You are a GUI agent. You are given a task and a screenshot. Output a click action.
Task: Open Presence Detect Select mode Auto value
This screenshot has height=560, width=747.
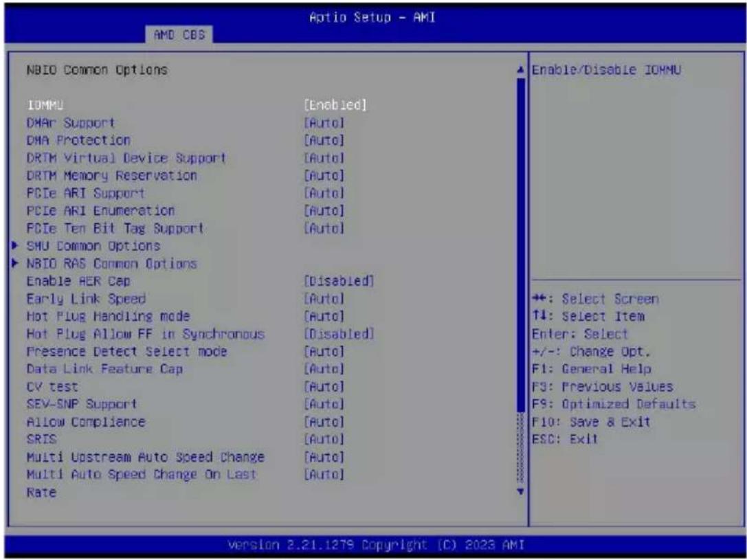pos(324,352)
